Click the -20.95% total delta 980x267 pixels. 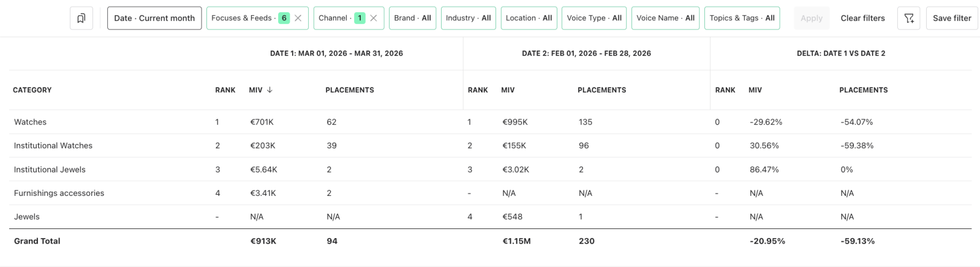coord(767,241)
